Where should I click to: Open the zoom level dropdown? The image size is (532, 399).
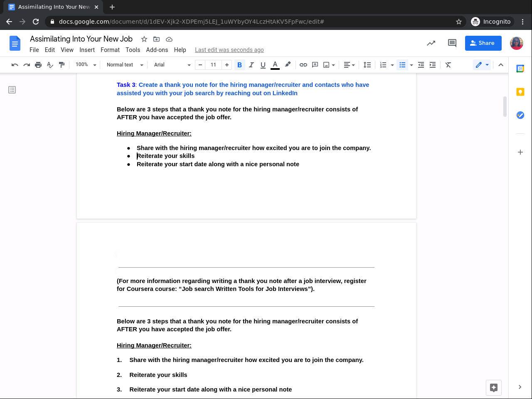click(86, 65)
